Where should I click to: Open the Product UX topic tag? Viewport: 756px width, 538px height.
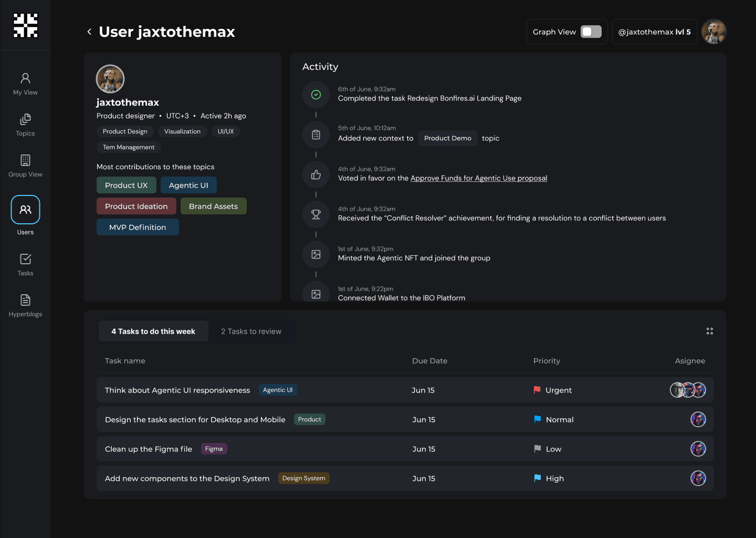[x=127, y=185]
